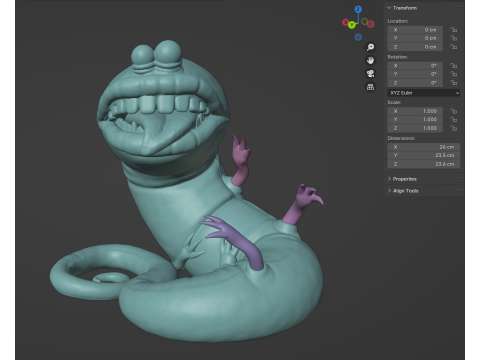Open the XYZ Euler rotation mode dropdown
Viewport: 480px width, 360px height.
(x=424, y=93)
